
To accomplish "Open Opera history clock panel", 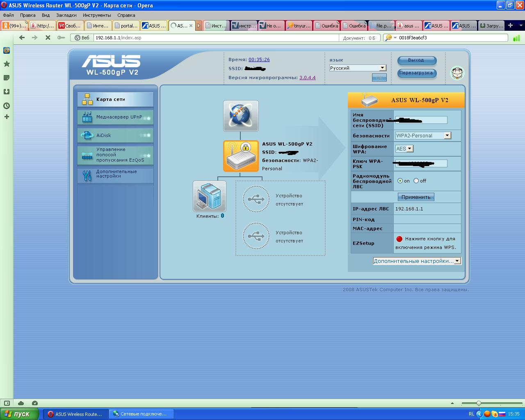I will tap(7, 105).
